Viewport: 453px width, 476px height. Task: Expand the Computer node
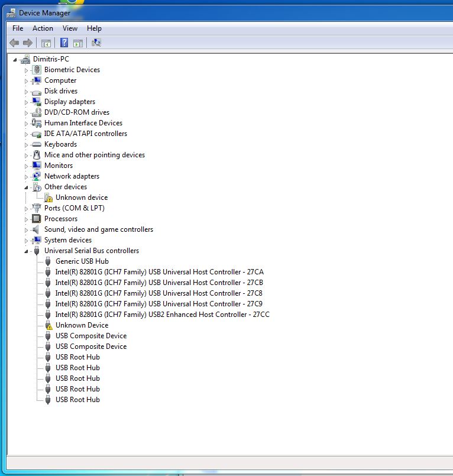click(26, 81)
